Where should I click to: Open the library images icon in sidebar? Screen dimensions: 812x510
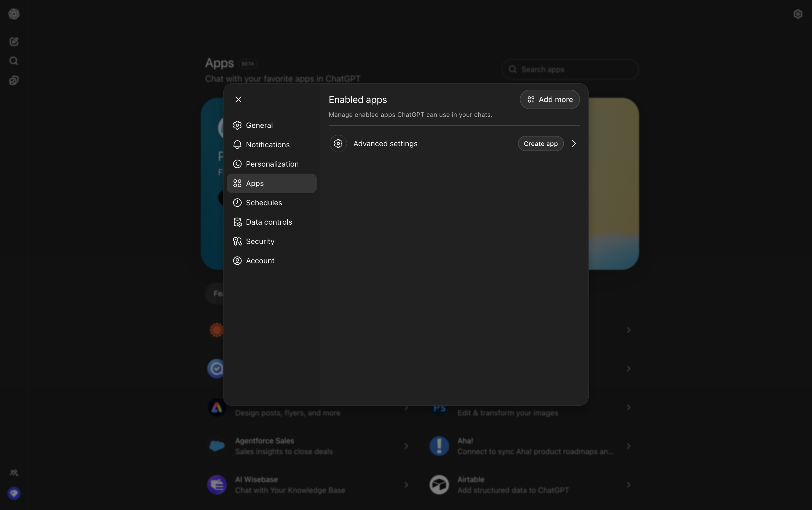pyautogui.click(x=14, y=80)
